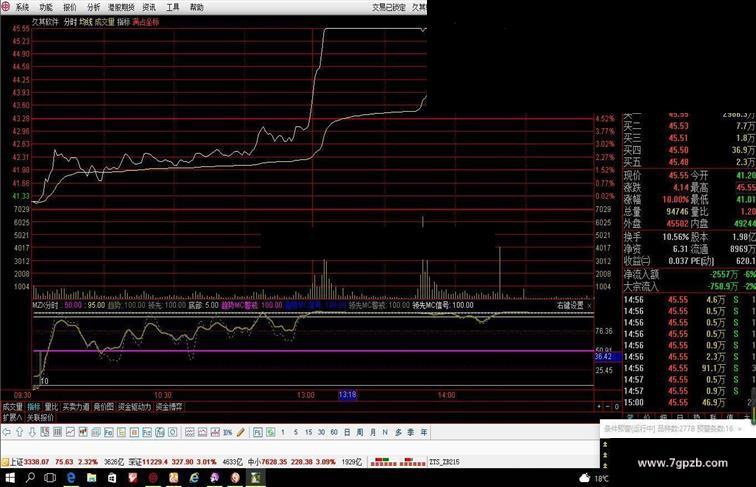This screenshot has height=487, width=756.
Task: Click the 成交量 label above chart
Action: (x=105, y=22)
